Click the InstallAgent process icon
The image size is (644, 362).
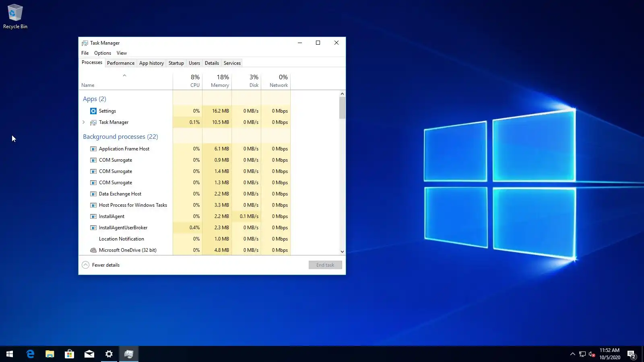[93, 216]
